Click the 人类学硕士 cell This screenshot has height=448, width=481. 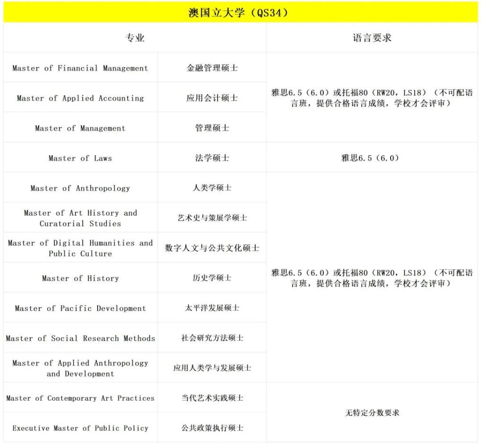click(x=212, y=187)
